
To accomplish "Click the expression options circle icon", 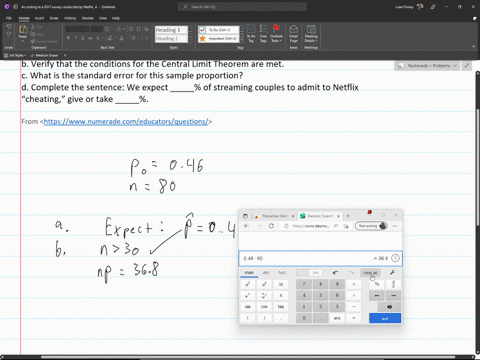I will tap(395, 258).
